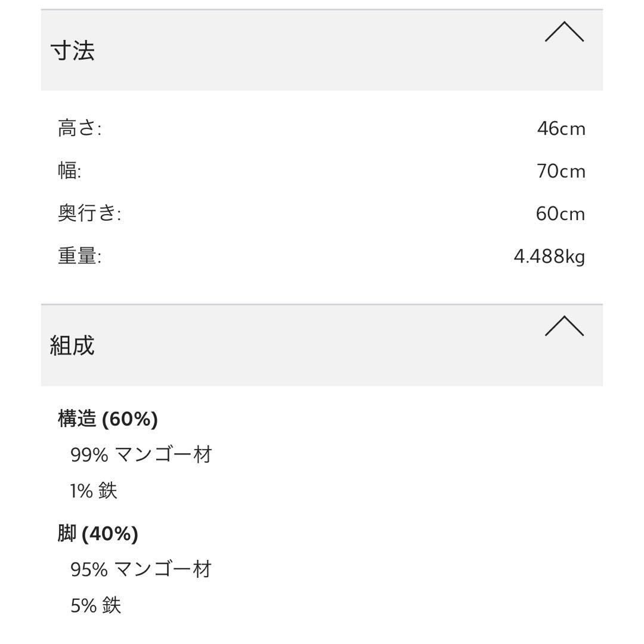Select the 寸法 section header

(x=72, y=51)
